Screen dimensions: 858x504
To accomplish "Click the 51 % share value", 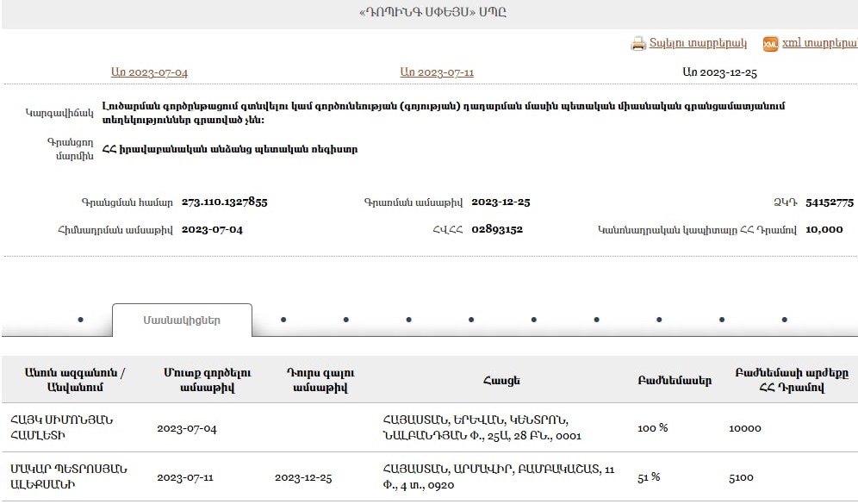I will pos(649,477).
